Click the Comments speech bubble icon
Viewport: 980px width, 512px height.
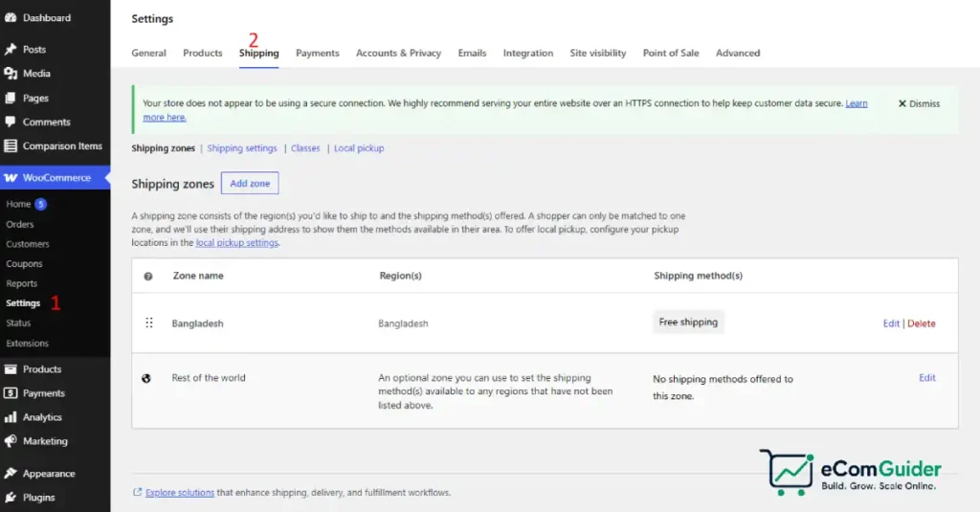coord(11,122)
